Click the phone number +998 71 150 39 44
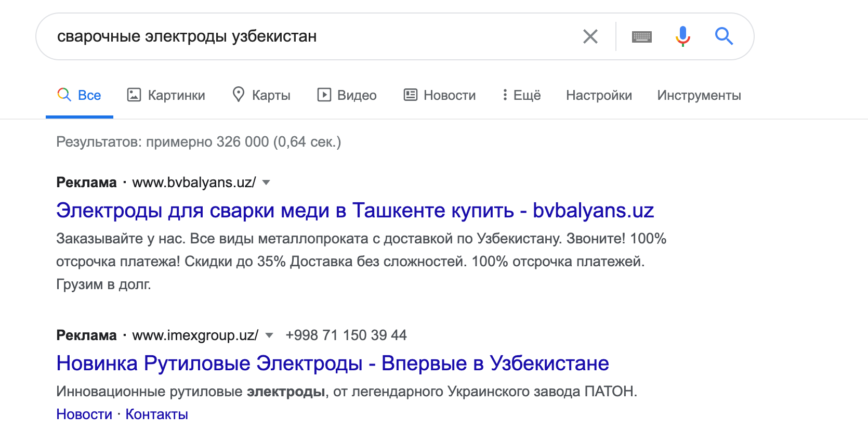This screenshot has width=868, height=441. (346, 335)
